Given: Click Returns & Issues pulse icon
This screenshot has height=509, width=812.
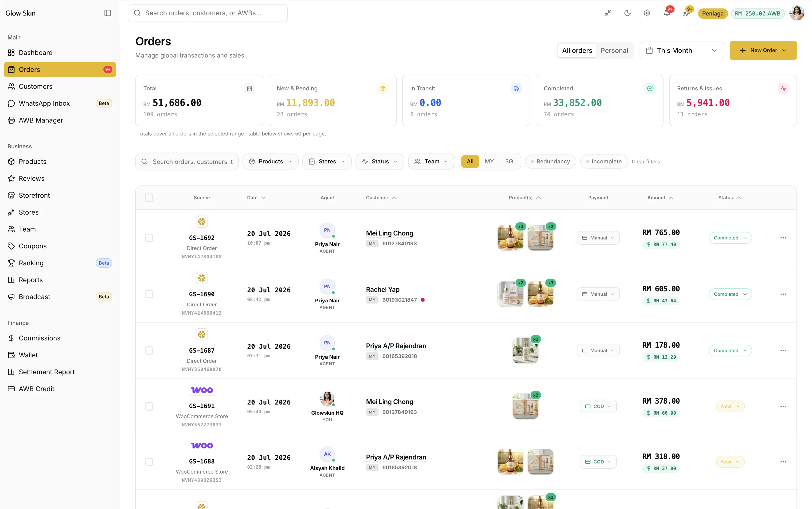Looking at the screenshot, I should [783, 89].
